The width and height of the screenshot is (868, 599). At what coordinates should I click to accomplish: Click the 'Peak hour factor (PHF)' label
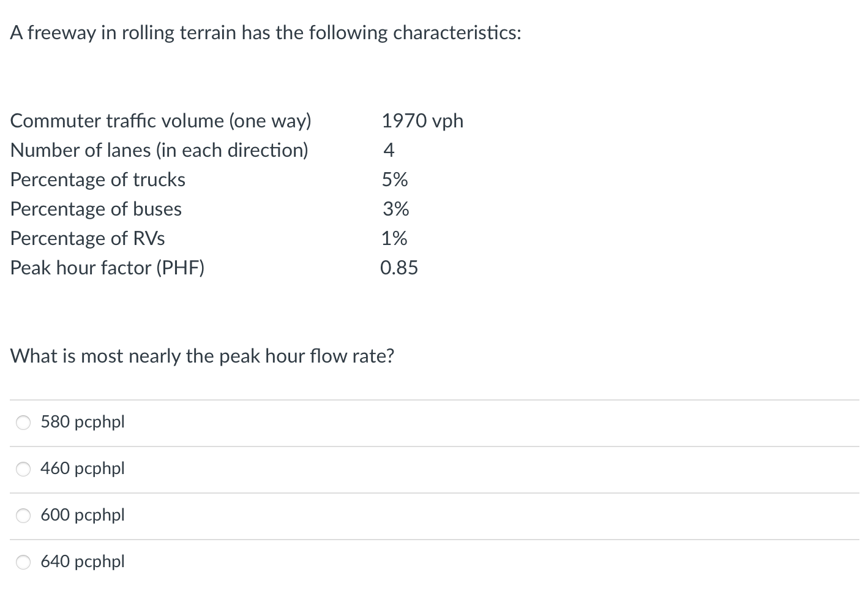coord(108,268)
